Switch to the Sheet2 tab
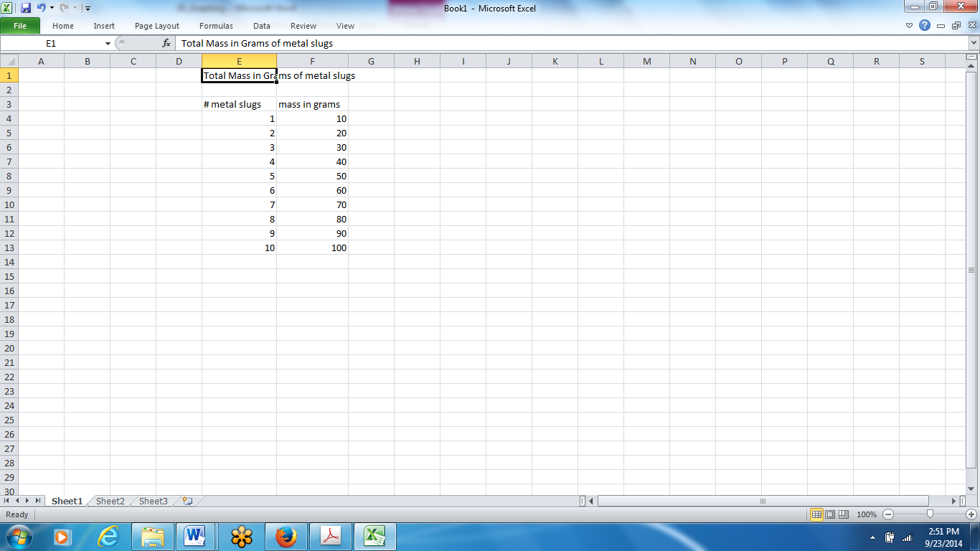Viewport: 980px width, 551px height. click(109, 501)
